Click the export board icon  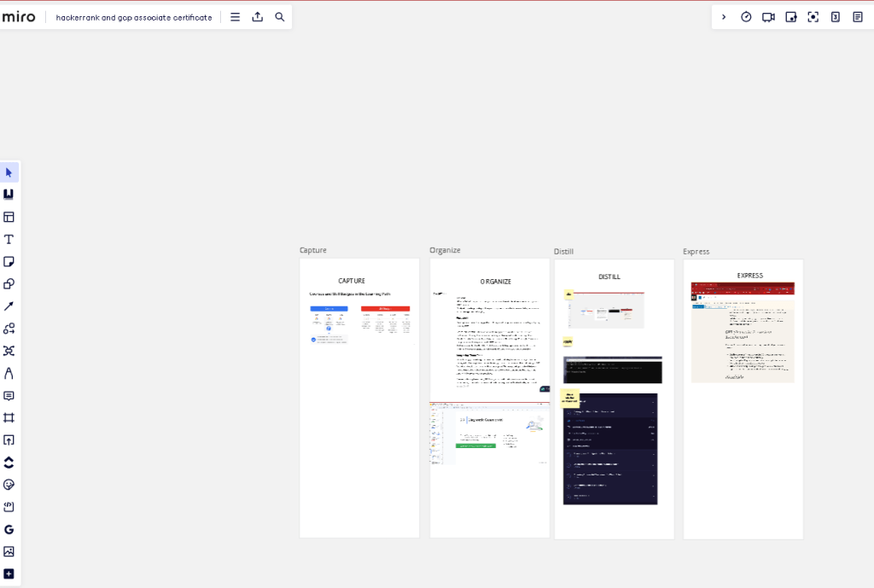258,17
